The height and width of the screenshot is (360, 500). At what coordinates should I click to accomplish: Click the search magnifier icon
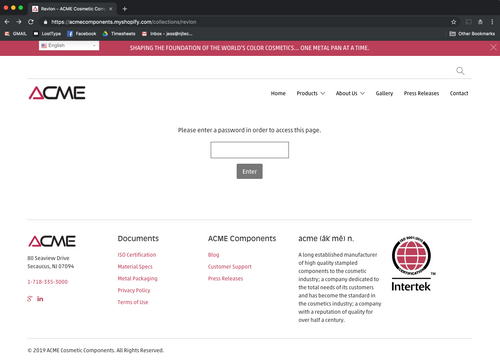(x=460, y=71)
